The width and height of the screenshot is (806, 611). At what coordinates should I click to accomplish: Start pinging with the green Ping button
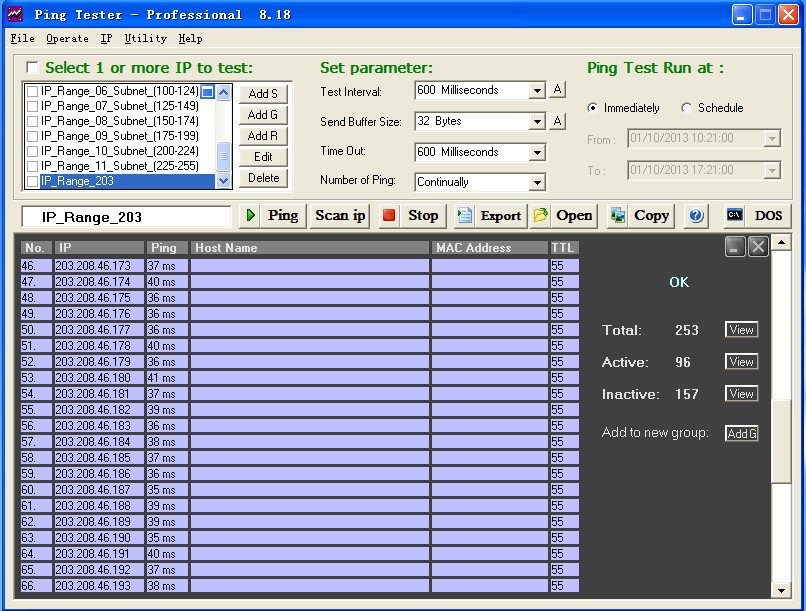click(x=272, y=216)
